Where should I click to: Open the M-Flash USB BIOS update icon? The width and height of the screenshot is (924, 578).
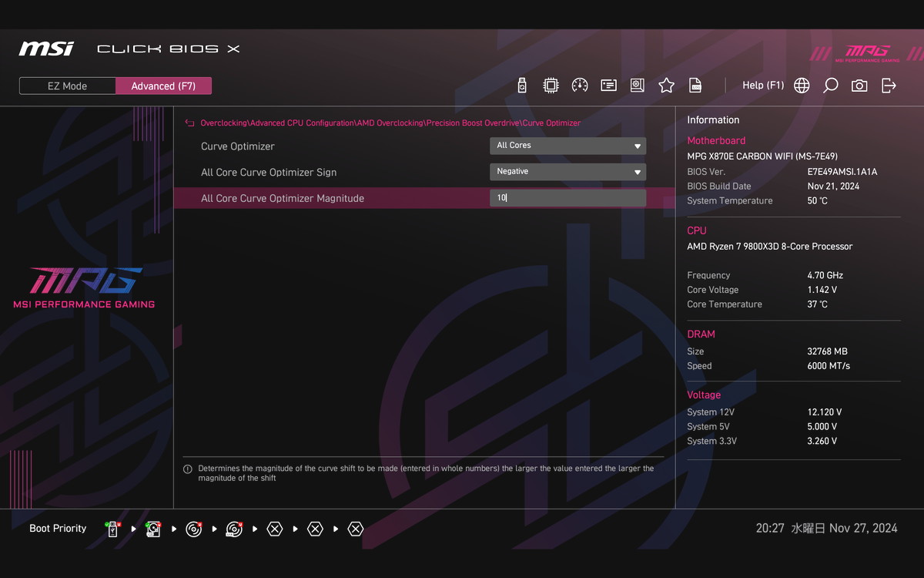pyautogui.click(x=522, y=86)
